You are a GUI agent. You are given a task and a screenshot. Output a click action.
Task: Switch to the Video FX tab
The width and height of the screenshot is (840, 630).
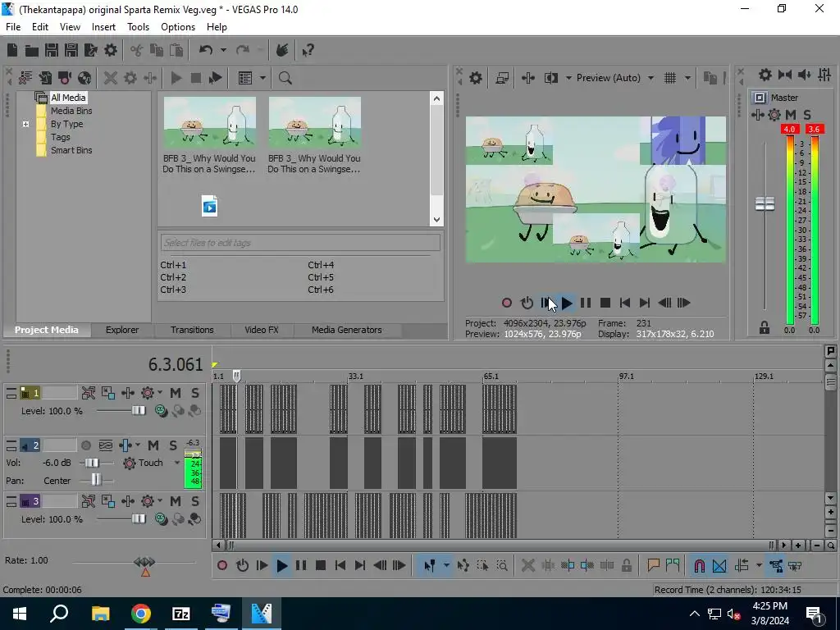pos(262,330)
